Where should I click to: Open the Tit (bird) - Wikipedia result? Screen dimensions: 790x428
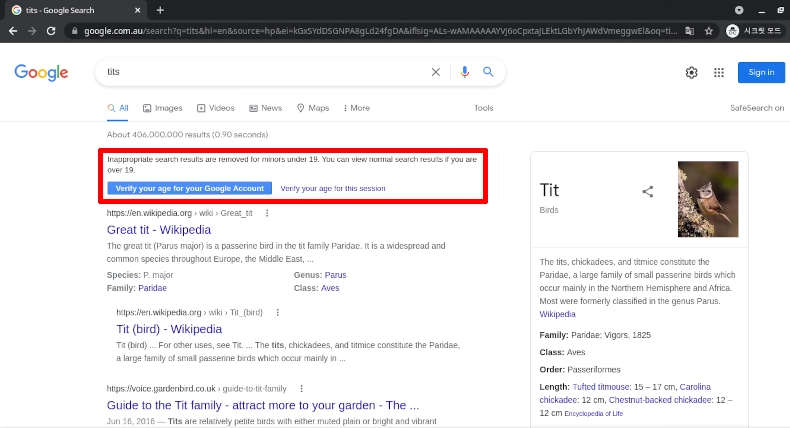click(169, 329)
